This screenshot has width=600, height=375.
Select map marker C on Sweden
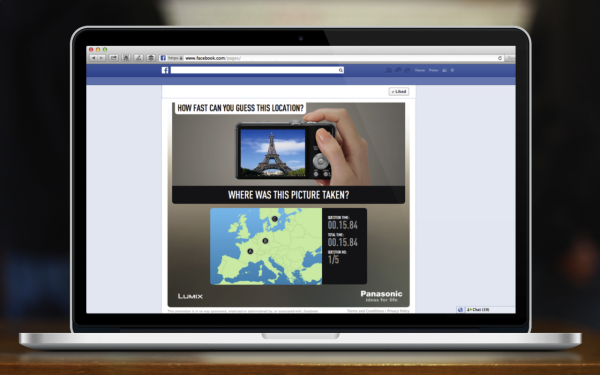(274, 219)
